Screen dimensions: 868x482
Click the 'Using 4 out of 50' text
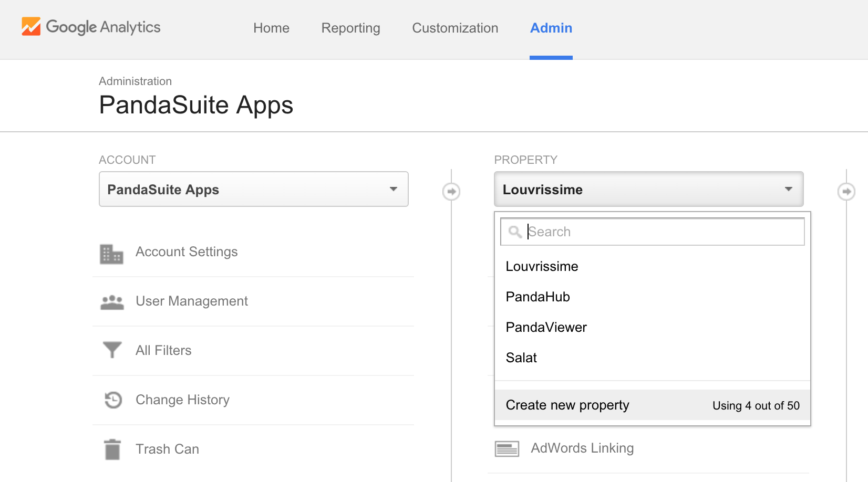[756, 406]
